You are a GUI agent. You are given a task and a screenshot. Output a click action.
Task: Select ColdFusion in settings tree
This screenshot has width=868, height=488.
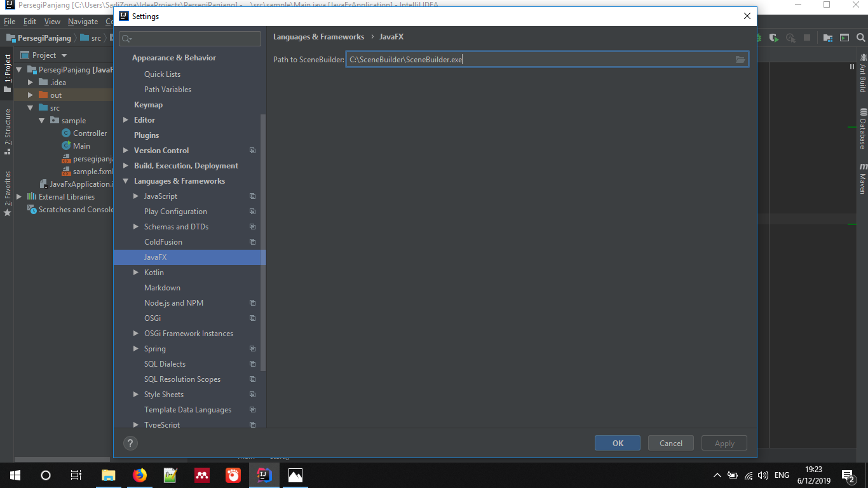click(163, 242)
